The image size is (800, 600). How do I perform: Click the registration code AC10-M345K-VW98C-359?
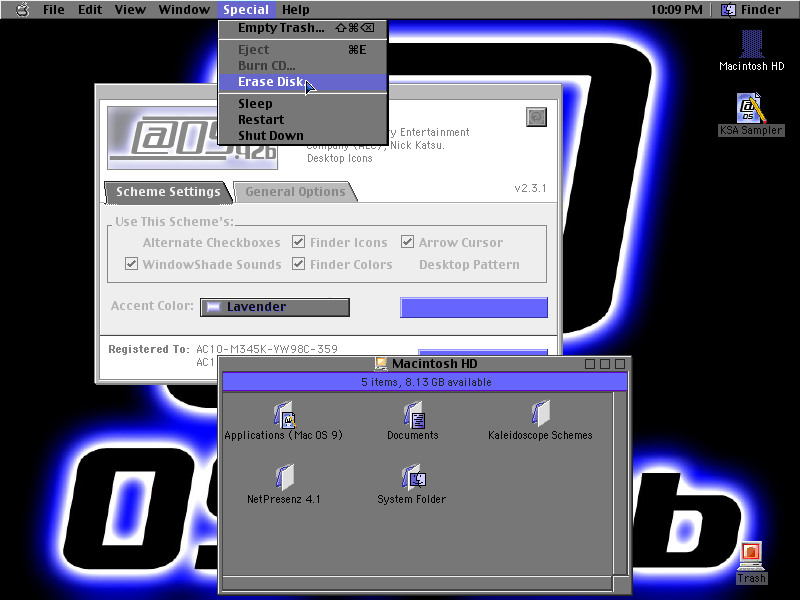(267, 349)
